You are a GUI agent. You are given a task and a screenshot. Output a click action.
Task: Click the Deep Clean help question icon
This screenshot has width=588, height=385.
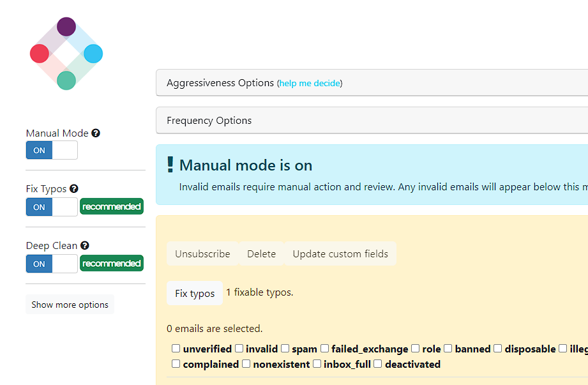point(85,246)
